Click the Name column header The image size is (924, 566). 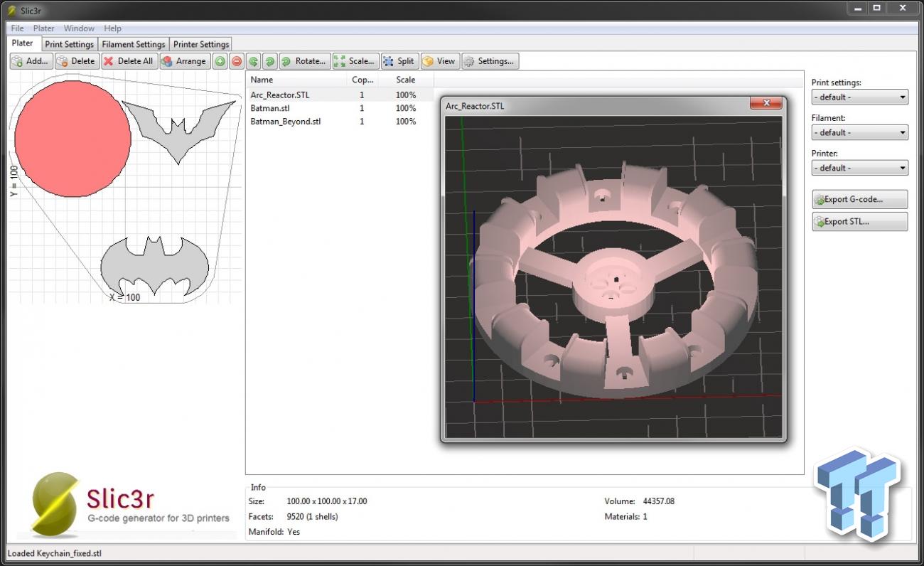click(x=296, y=80)
